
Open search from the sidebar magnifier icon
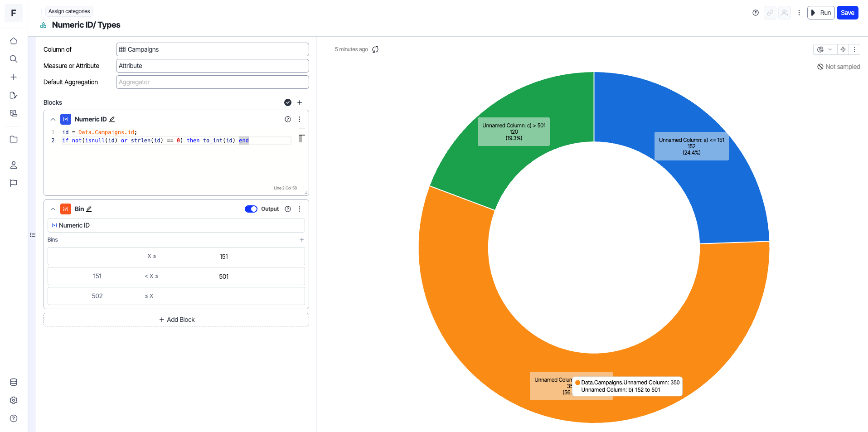click(x=14, y=59)
